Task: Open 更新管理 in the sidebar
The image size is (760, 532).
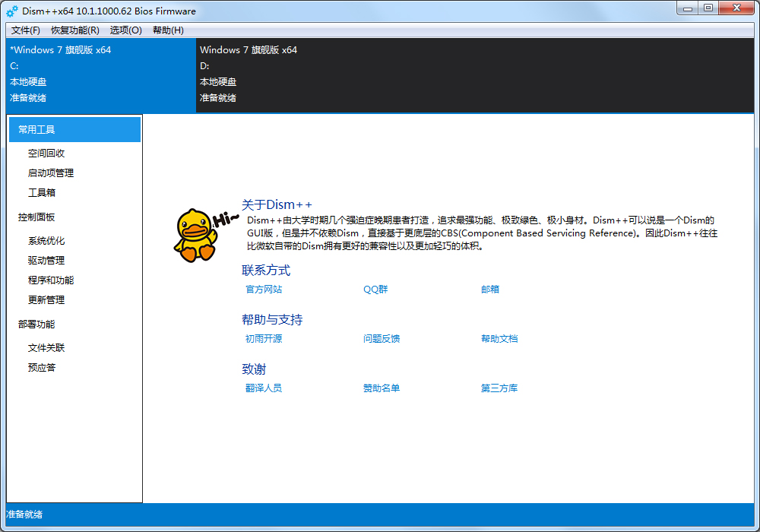Action: 46,300
